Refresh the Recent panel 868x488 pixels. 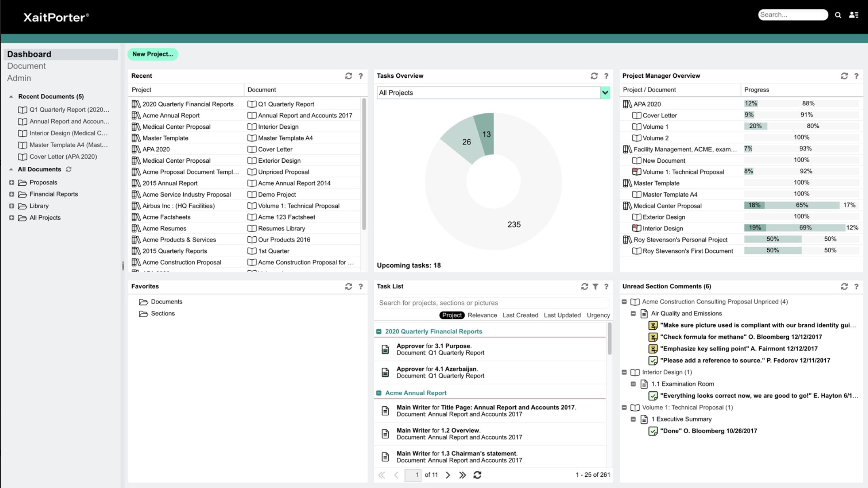click(x=348, y=76)
